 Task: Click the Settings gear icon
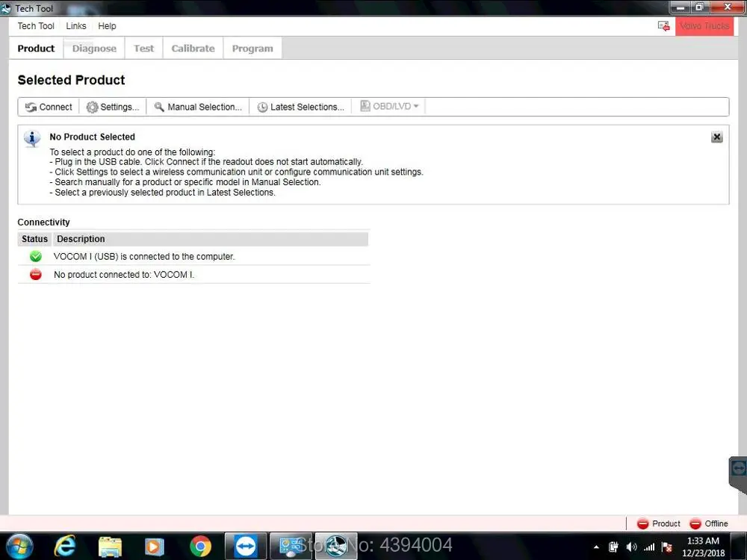point(92,107)
